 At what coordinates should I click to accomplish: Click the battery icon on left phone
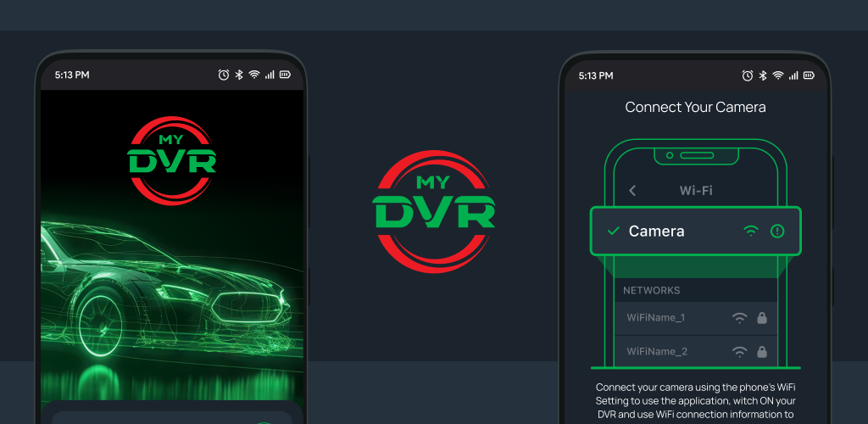[285, 75]
